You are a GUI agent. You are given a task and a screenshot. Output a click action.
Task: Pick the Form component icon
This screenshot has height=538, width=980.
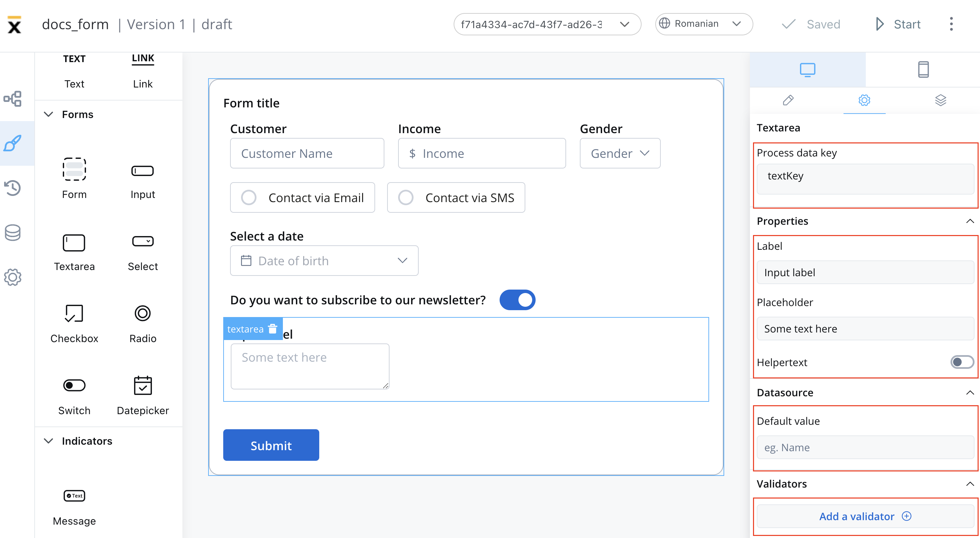pyautogui.click(x=74, y=169)
